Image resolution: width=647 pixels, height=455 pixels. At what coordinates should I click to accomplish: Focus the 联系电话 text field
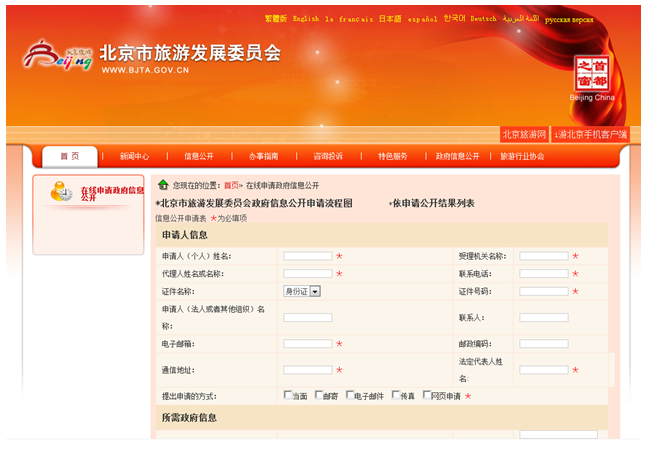(543, 273)
